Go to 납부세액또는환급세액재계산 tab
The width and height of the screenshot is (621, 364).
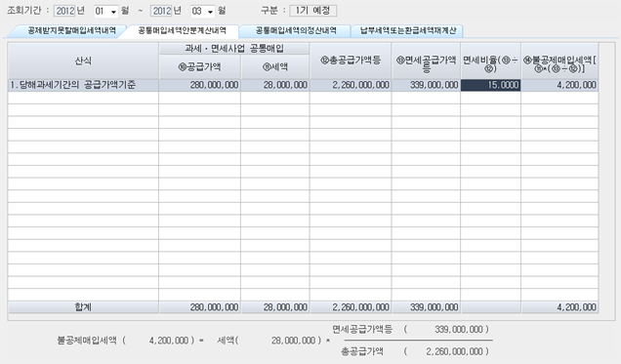[408, 31]
